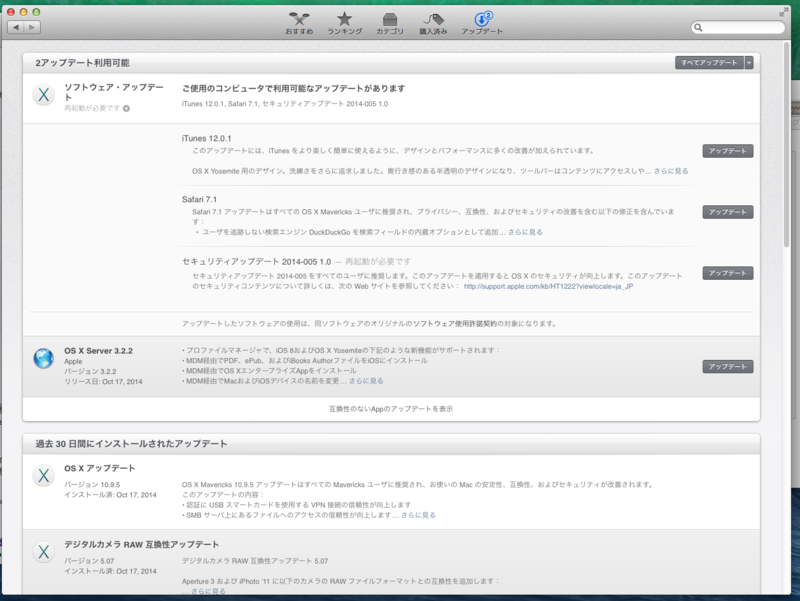Click the search field magnifier icon
This screenshot has width=800, height=601.
click(698, 28)
